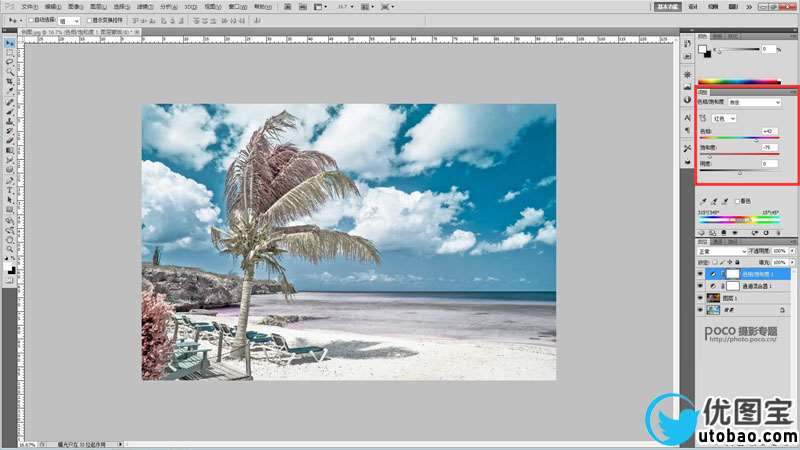The height and width of the screenshot is (450, 800).
Task: Hide the 图层 1 layer
Action: point(701,298)
